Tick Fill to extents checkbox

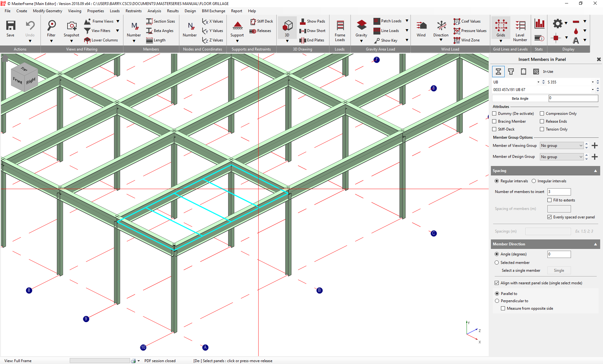(x=550, y=200)
